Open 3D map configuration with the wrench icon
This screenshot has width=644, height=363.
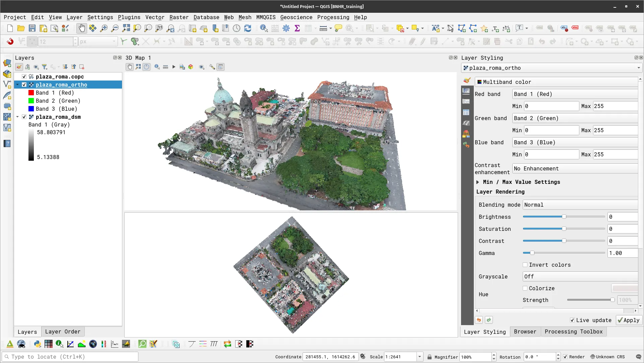212,67
